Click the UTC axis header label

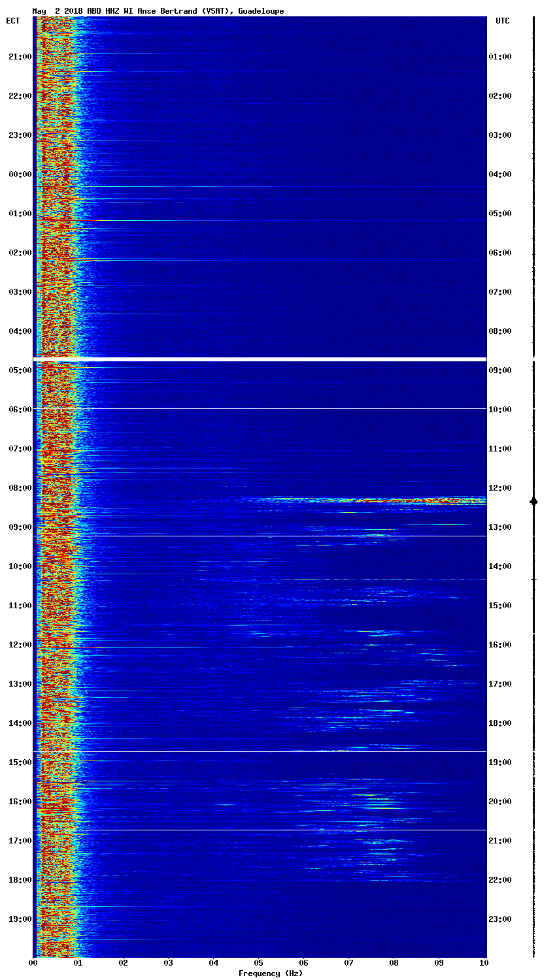502,21
